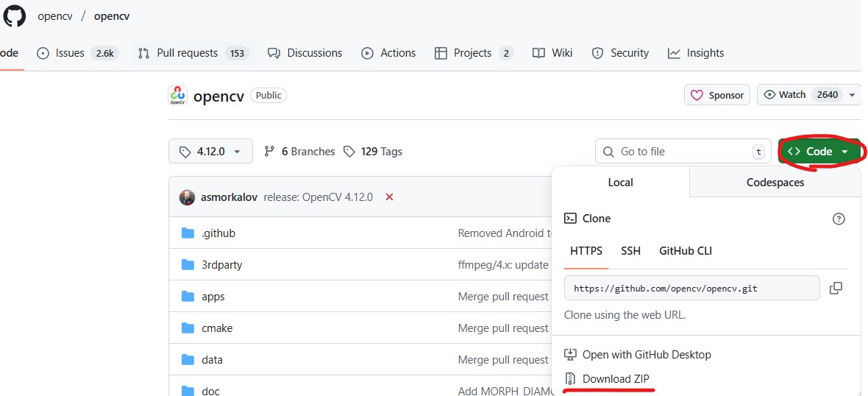
Task: Click the Clone terminal icon
Action: point(570,218)
